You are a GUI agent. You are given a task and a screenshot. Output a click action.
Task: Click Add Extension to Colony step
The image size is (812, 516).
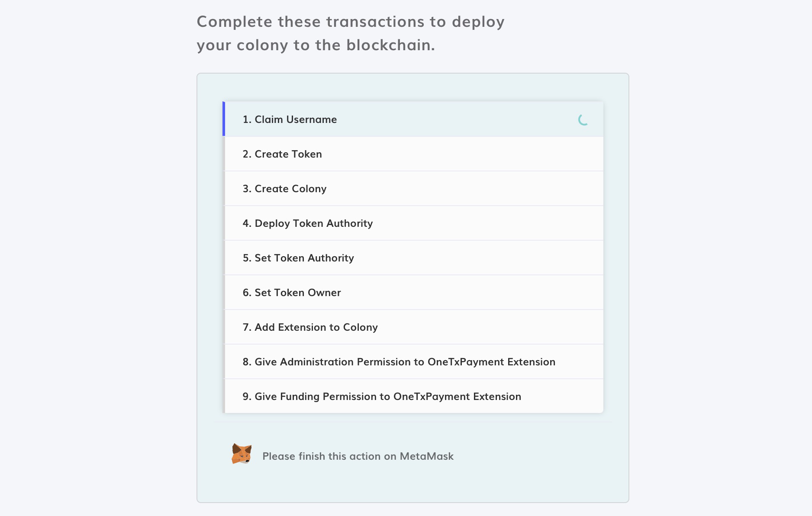(316, 327)
